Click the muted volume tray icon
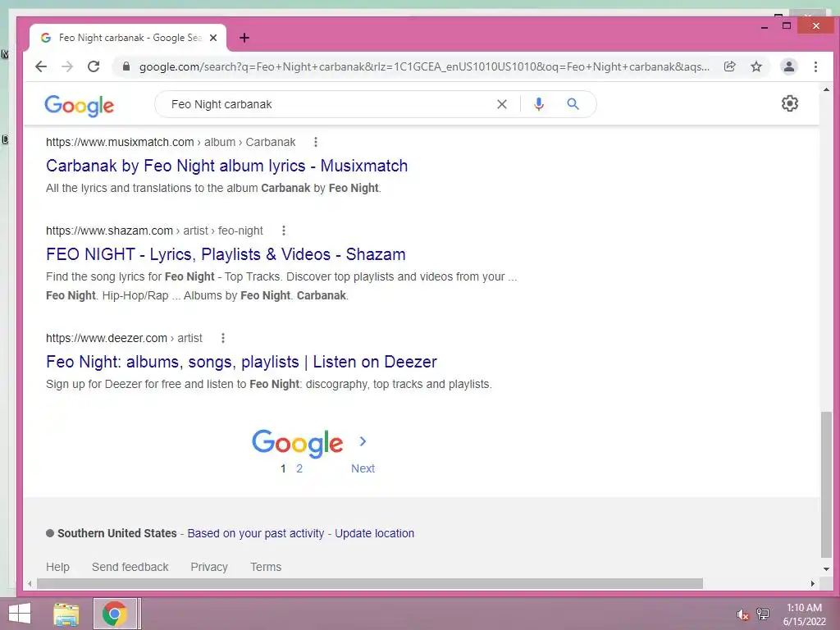The height and width of the screenshot is (630, 840). pos(742,614)
